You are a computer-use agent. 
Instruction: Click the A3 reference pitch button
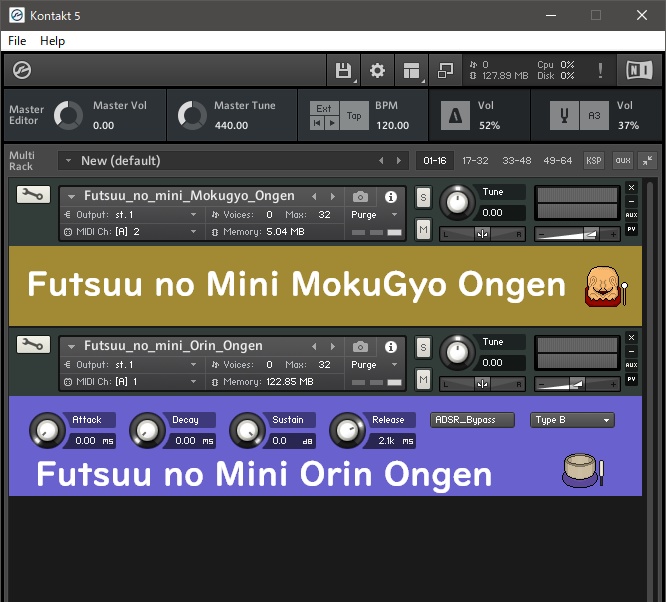pos(594,115)
